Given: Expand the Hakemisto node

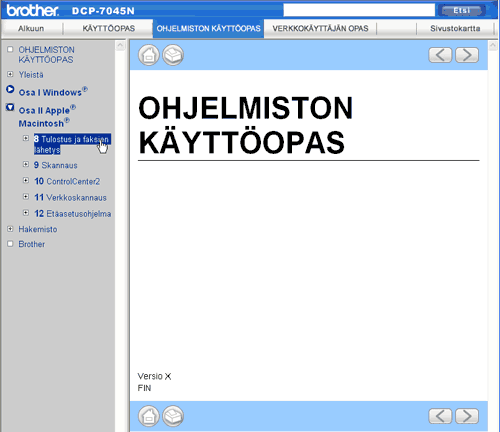Looking at the screenshot, I should point(10,229).
